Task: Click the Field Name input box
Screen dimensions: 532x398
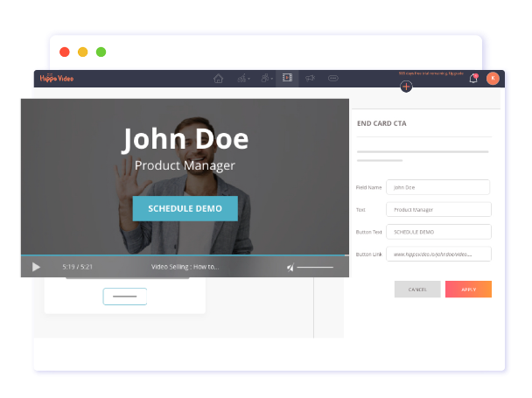Action: click(x=437, y=187)
